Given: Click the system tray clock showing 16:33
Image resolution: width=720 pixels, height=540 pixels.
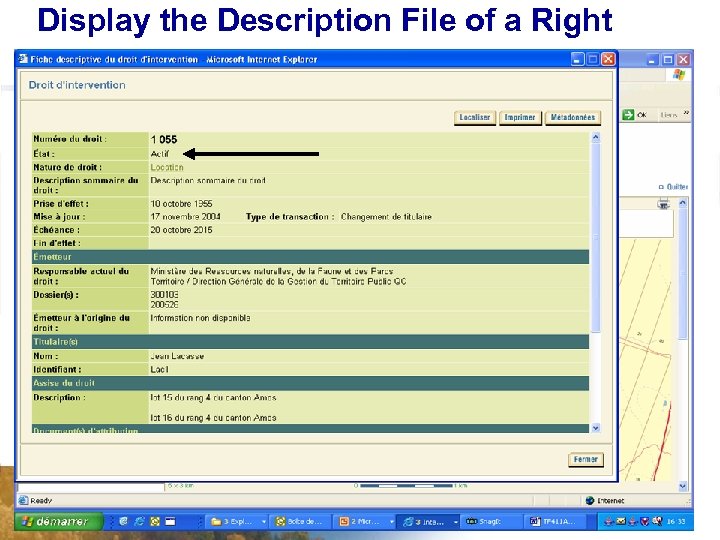Looking at the screenshot, I should point(676,522).
